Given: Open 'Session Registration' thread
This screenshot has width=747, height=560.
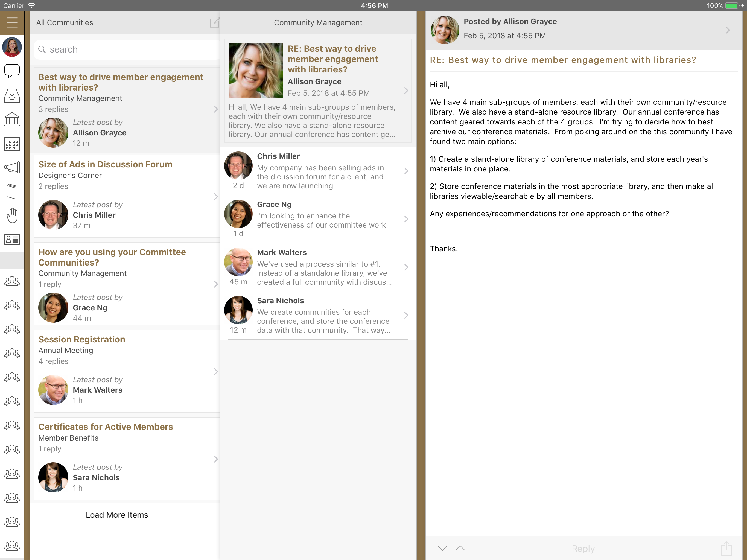Looking at the screenshot, I should pyautogui.click(x=127, y=371).
